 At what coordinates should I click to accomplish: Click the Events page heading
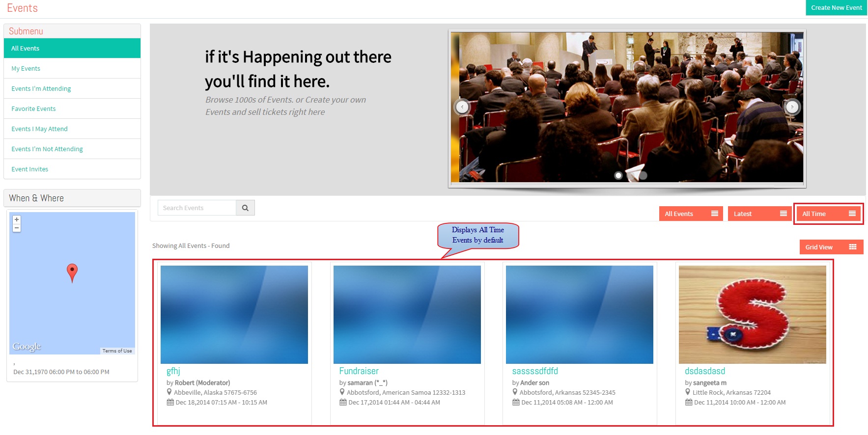[x=22, y=8]
